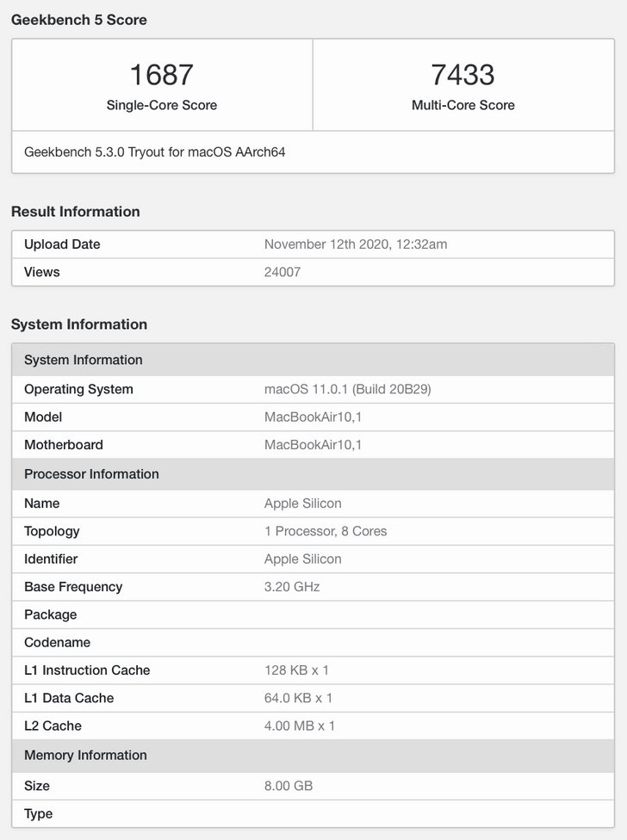Screen dimensions: 627x840
Task: Click the System Information page heading
Action: pyautogui.click(x=78, y=324)
